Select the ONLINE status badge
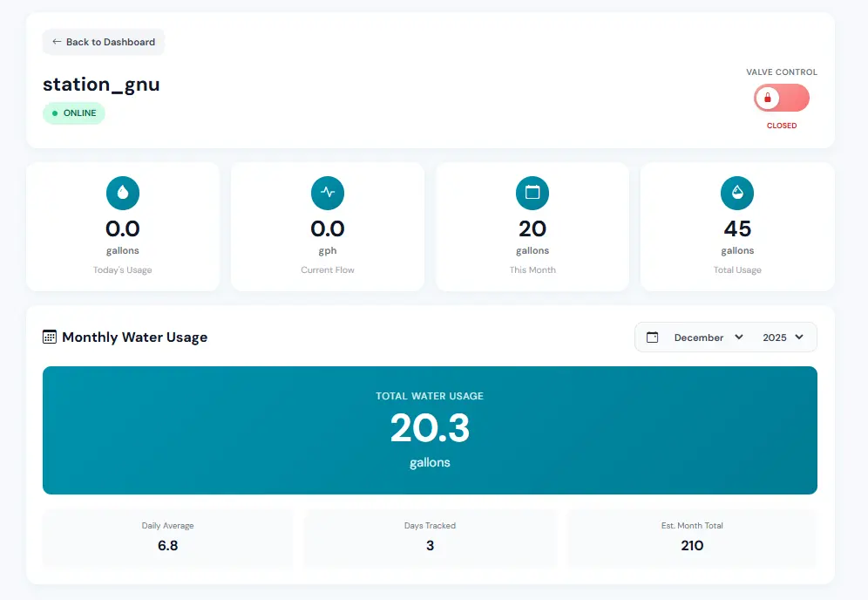The width and height of the screenshot is (868, 600). (74, 112)
